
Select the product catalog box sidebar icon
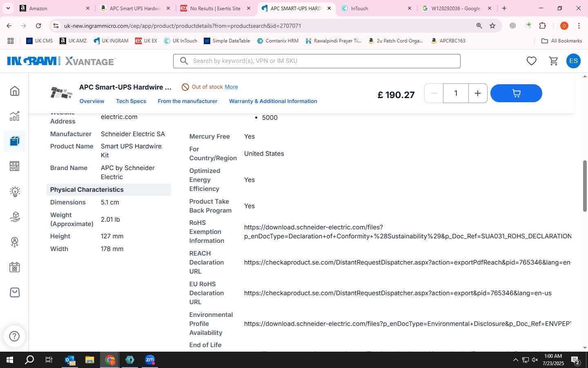click(x=15, y=141)
